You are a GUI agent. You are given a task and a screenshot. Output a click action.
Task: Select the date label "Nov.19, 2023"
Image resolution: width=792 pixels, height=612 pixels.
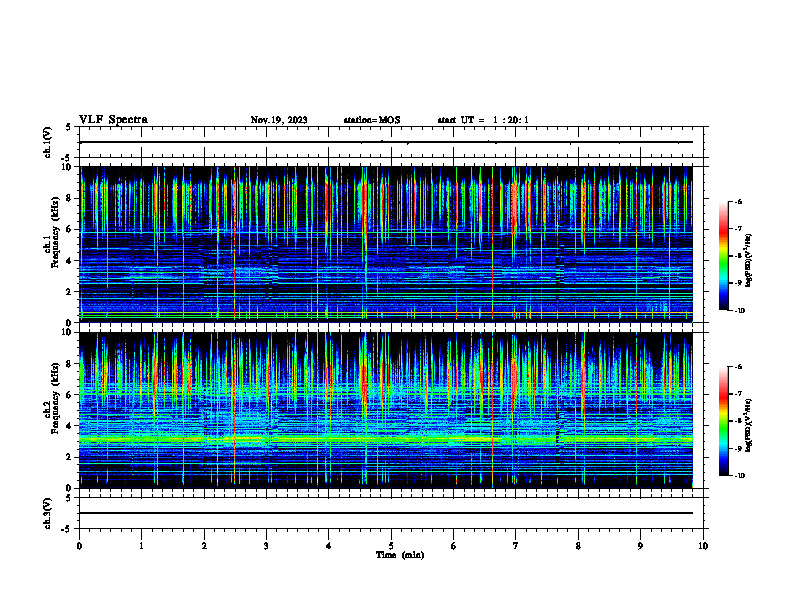coord(279,120)
